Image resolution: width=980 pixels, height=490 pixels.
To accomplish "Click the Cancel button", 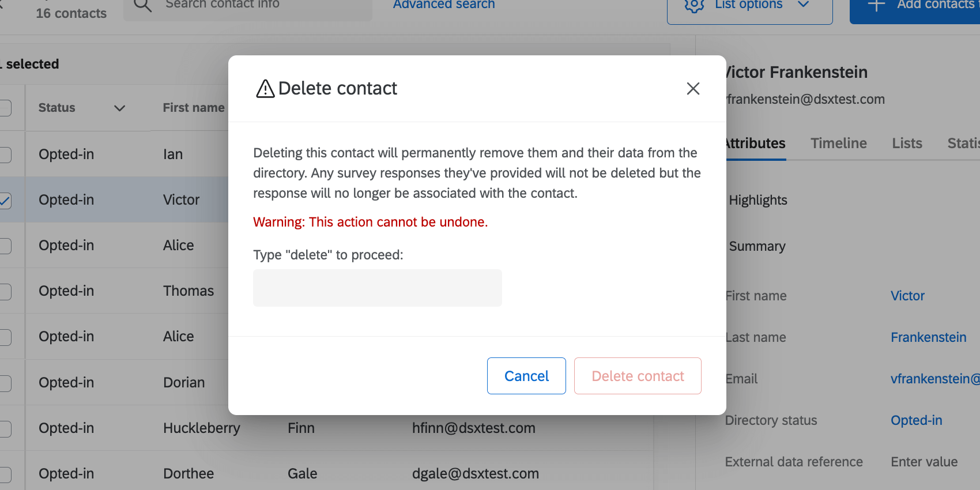I will (x=526, y=376).
